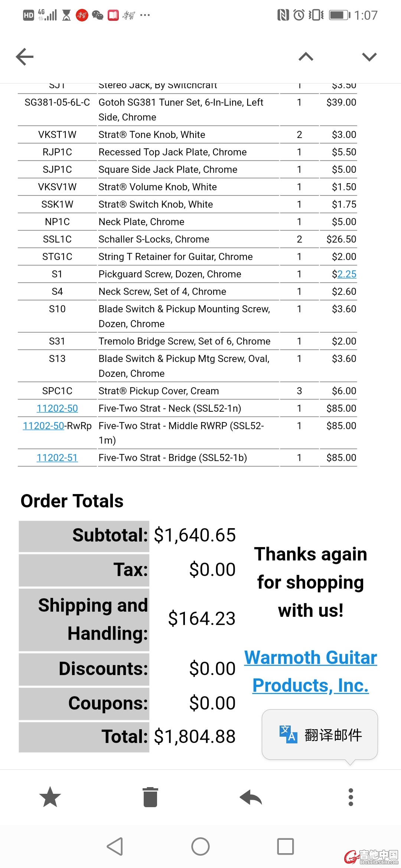Open recent apps with square button
This screenshot has width=401, height=868.
click(285, 846)
